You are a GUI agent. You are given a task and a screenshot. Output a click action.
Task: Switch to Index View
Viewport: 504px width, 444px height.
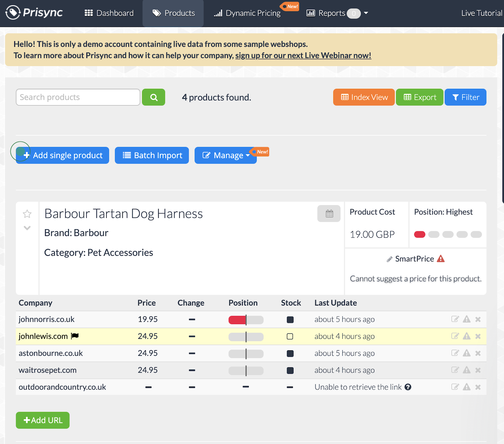pyautogui.click(x=364, y=97)
